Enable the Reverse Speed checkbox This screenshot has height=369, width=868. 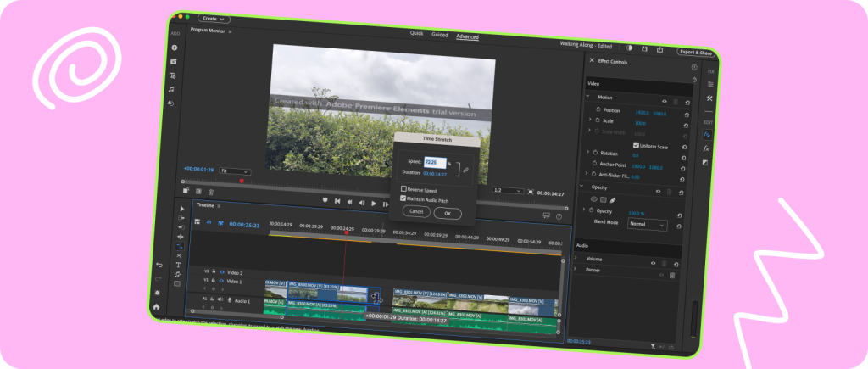[403, 189]
